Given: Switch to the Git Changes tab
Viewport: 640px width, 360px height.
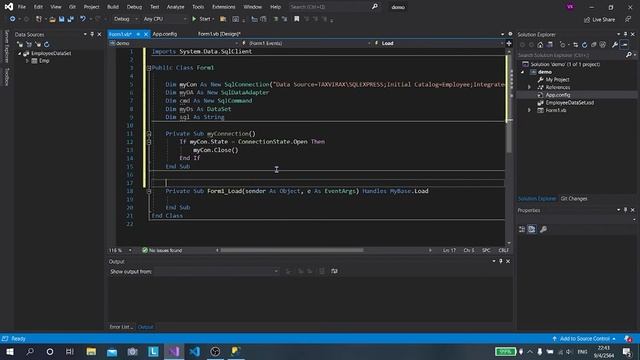Looking at the screenshot, I should [x=574, y=199].
